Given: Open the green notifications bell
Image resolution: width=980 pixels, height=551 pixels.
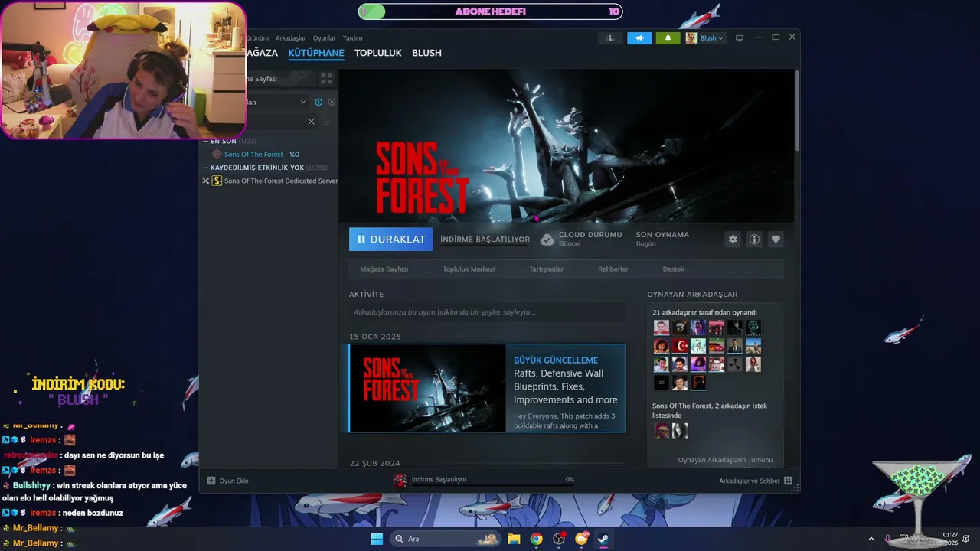Looking at the screenshot, I should coord(668,38).
